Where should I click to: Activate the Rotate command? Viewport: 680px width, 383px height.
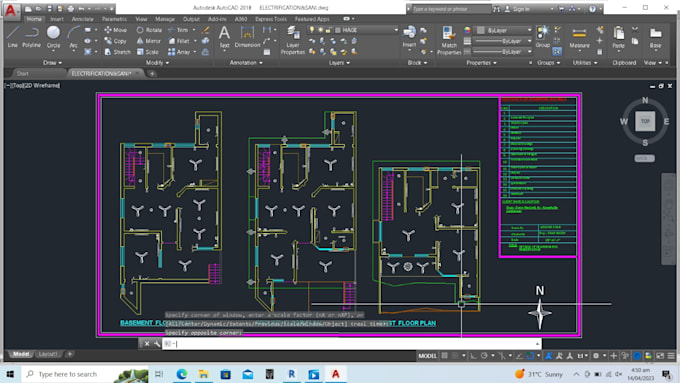pos(149,30)
